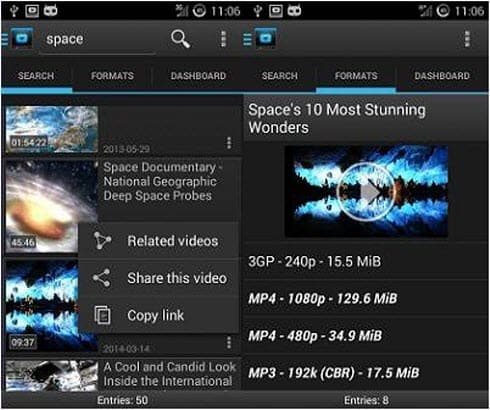Image resolution: width=490 pixels, height=410 pixels.
Task: Open options for the 2013-05-29 video
Action: 229,143
